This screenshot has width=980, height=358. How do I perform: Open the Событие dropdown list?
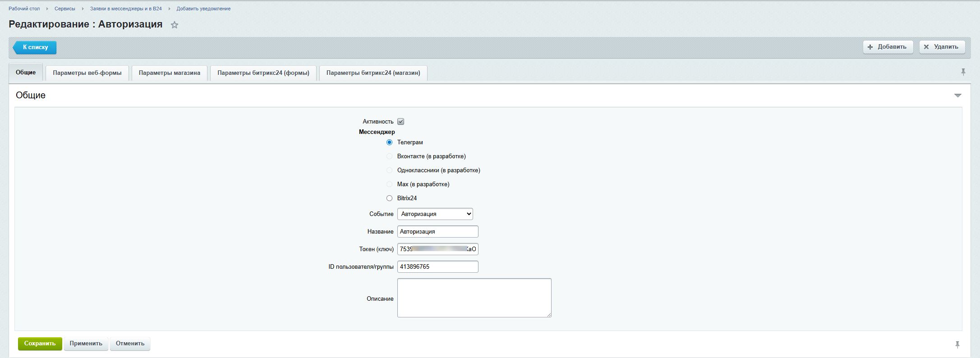coord(435,214)
